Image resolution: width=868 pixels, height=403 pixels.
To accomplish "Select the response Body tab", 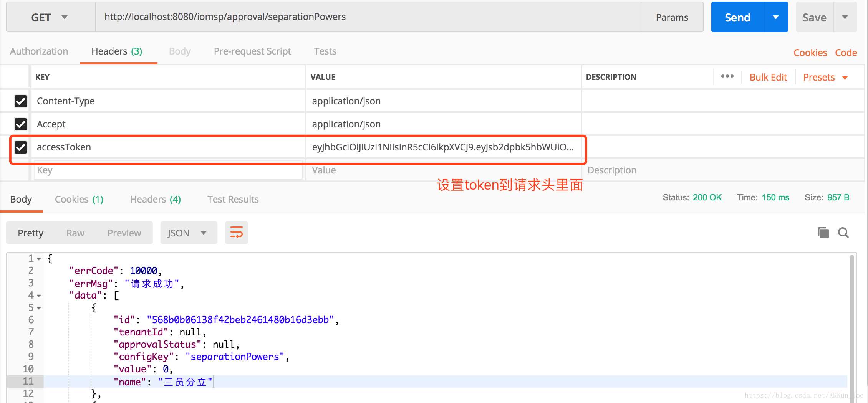I will 21,199.
